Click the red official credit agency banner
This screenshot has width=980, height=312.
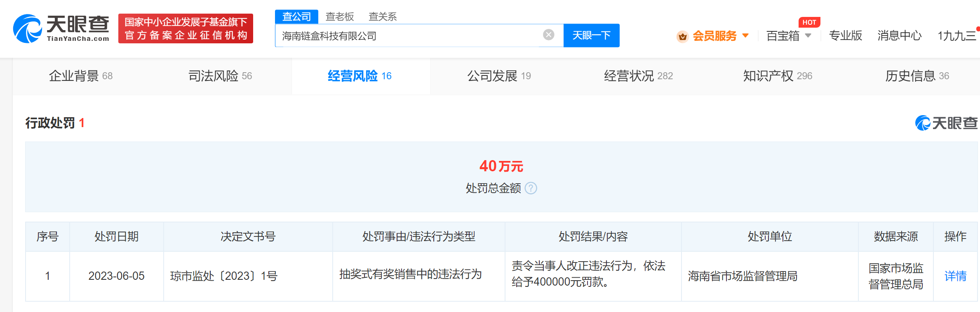186,28
